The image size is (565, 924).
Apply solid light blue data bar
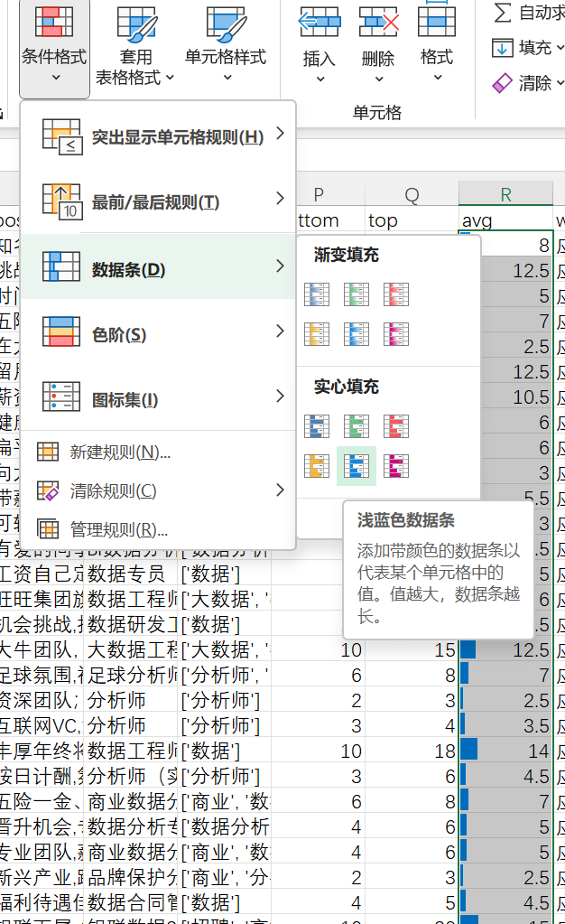[x=357, y=466]
